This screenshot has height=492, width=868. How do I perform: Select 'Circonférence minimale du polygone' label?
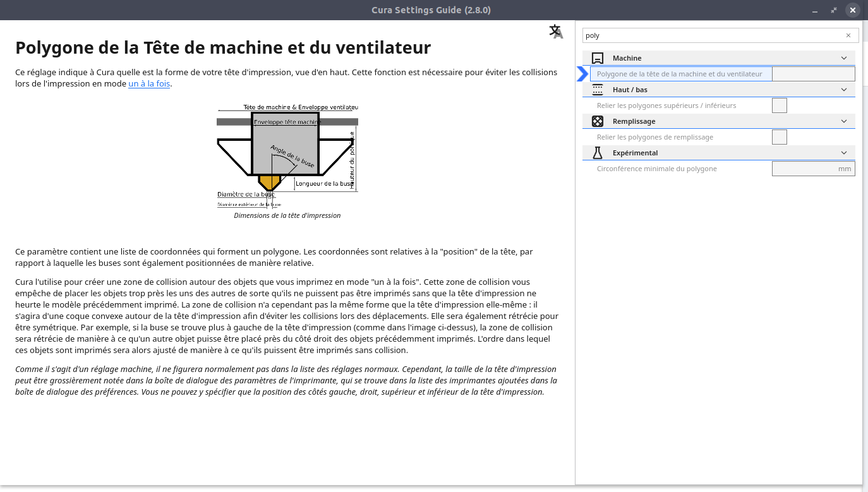tap(657, 169)
